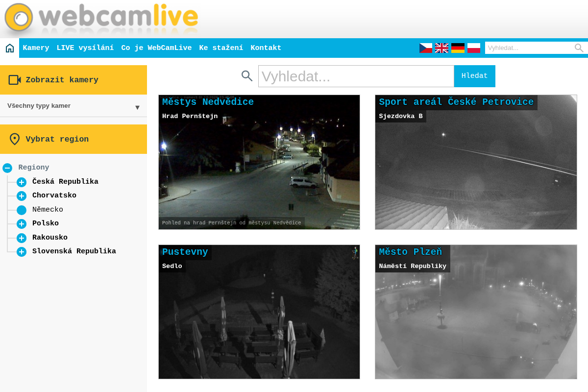Open the Město Plzeň webcam thumbnail
588x392 pixels.
[476, 312]
